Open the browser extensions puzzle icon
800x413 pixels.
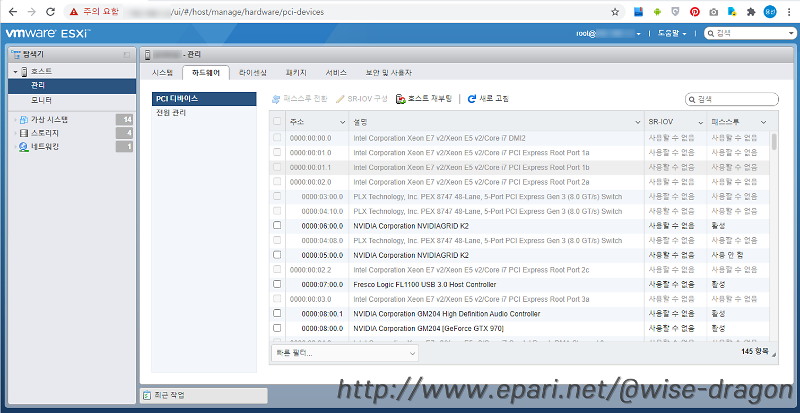[751, 12]
